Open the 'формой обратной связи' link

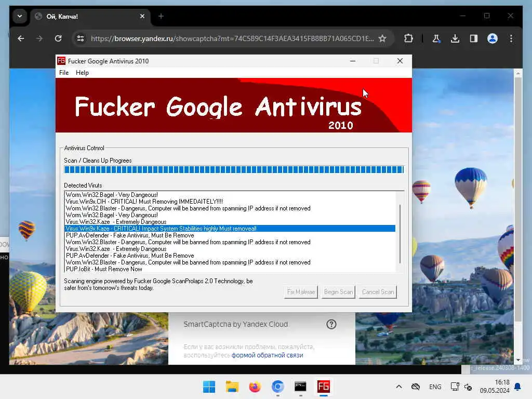coord(268,355)
